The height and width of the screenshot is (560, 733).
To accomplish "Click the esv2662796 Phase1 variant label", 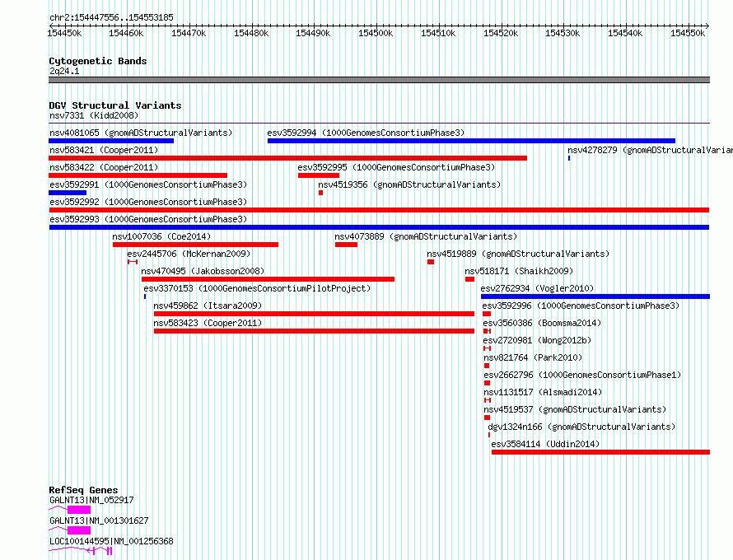I will click(582, 375).
